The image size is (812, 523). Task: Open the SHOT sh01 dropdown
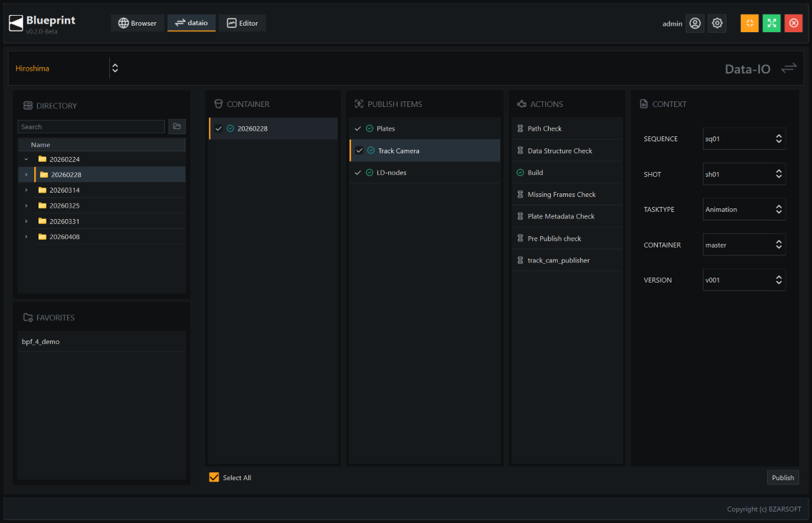tap(744, 175)
